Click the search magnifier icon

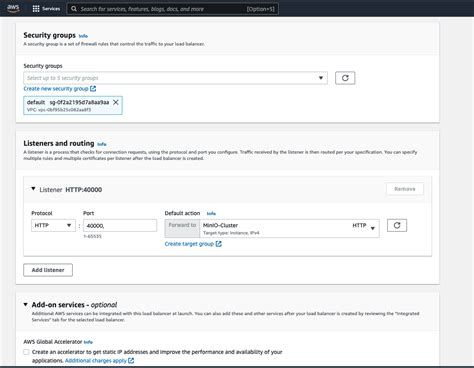coord(74,9)
